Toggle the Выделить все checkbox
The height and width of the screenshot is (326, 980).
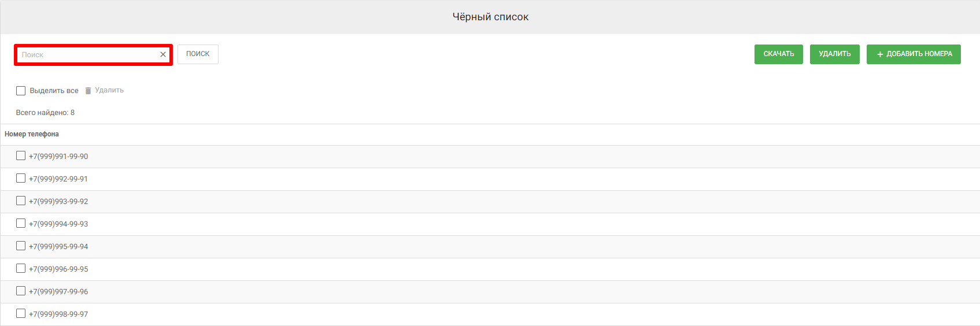[x=21, y=91]
